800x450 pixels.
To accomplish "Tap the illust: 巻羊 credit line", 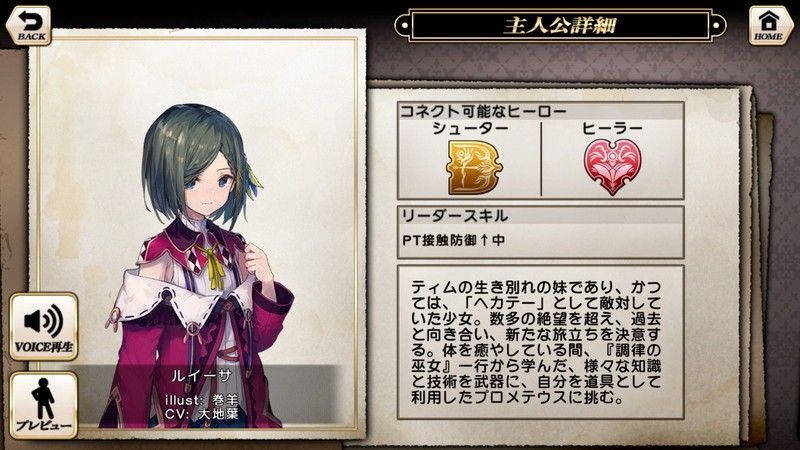I will click(202, 399).
